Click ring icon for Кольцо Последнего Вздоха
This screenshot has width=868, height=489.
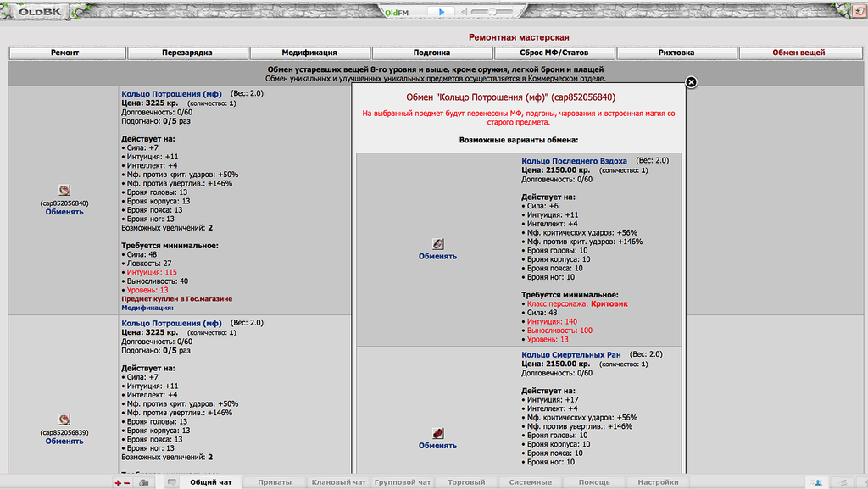pyautogui.click(x=437, y=244)
